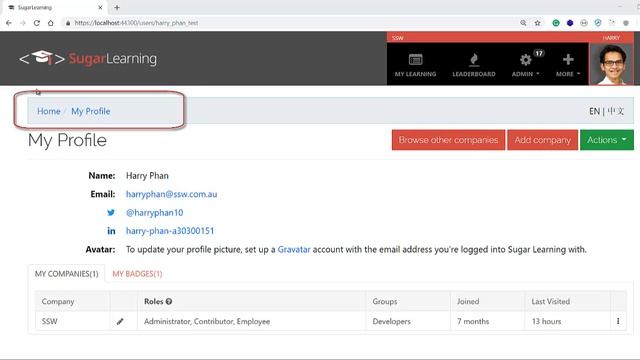This screenshot has height=360, width=640.
Task: Click the LinkedIn icon
Action: 111,231
